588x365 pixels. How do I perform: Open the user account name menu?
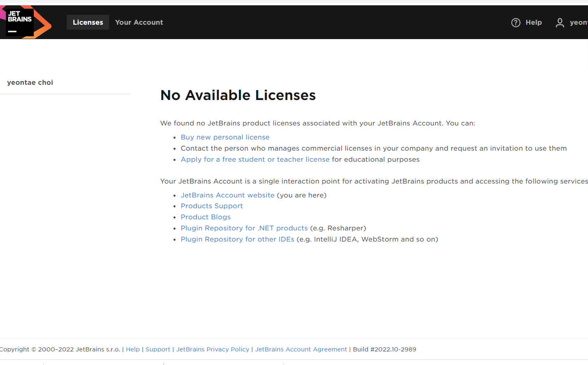tap(579, 23)
